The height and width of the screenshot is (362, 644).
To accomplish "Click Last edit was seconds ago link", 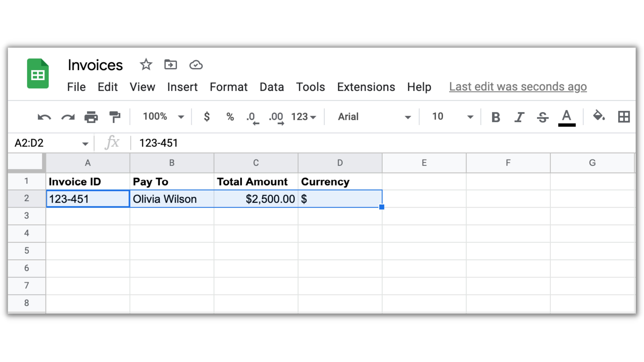I will (x=518, y=87).
